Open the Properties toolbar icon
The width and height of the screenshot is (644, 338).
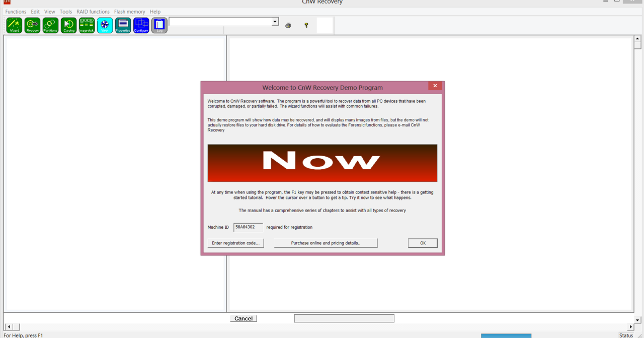pyautogui.click(x=123, y=25)
